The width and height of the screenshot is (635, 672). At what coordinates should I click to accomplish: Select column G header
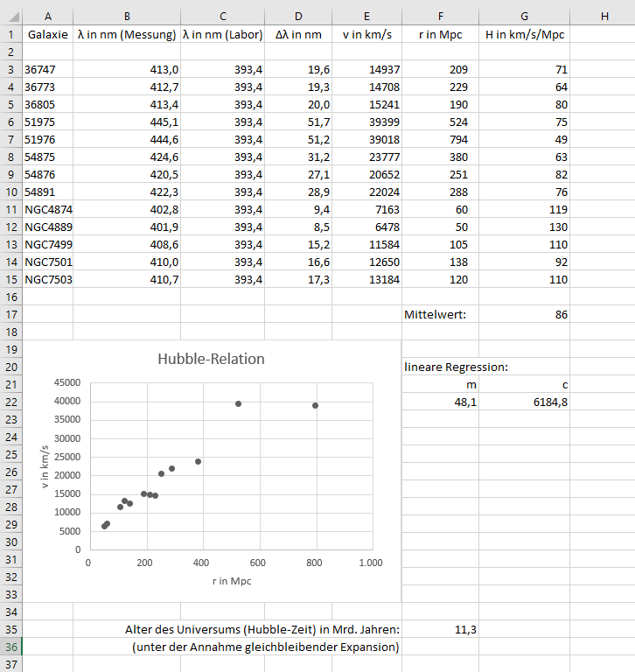[524, 16]
